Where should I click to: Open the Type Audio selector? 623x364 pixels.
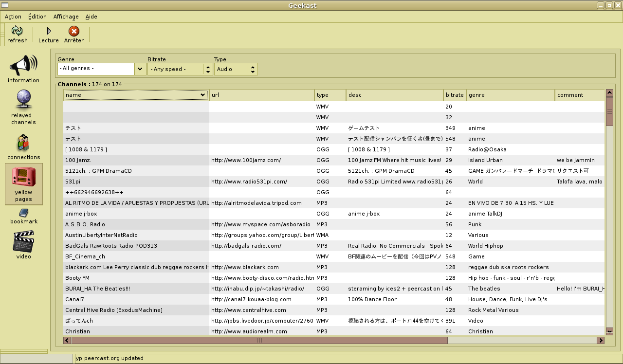pyautogui.click(x=236, y=69)
